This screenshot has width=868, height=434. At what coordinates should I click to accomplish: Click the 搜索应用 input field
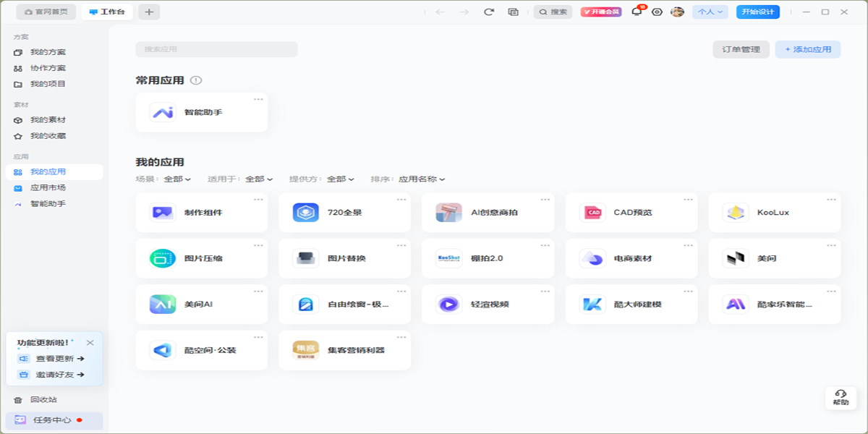click(216, 49)
